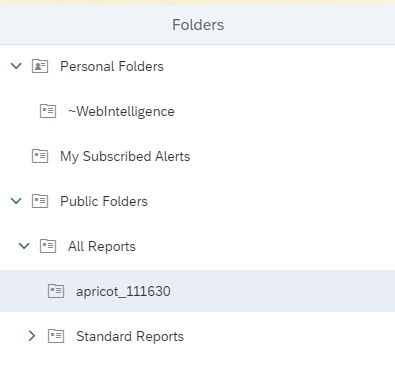Click the apricot_111630 folder icon
395x373 pixels.
56,291
